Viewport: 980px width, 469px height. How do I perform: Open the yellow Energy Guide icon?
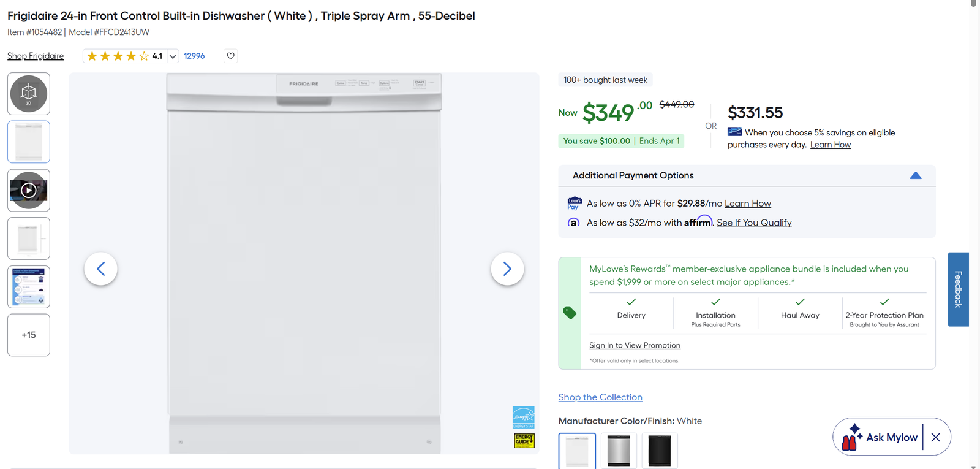coord(524,441)
